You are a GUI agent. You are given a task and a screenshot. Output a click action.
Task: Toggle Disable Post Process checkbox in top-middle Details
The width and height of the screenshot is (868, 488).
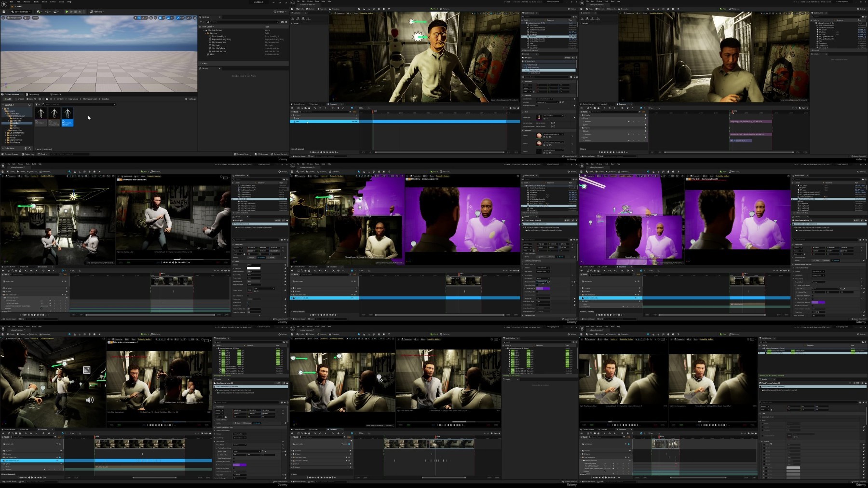coord(537,105)
